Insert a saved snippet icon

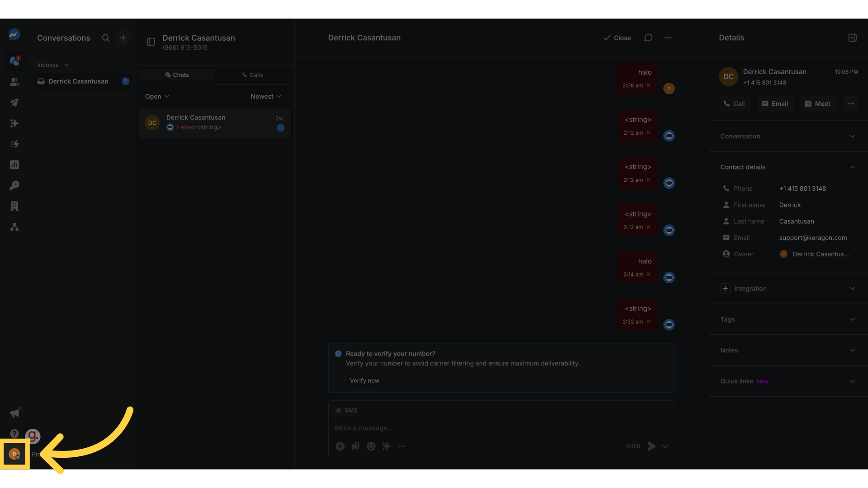click(356, 446)
